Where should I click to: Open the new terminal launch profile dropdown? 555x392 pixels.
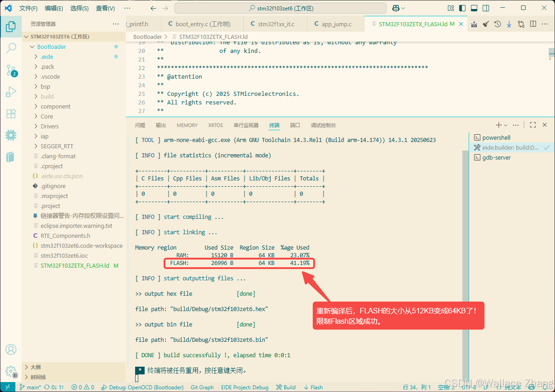click(x=506, y=125)
